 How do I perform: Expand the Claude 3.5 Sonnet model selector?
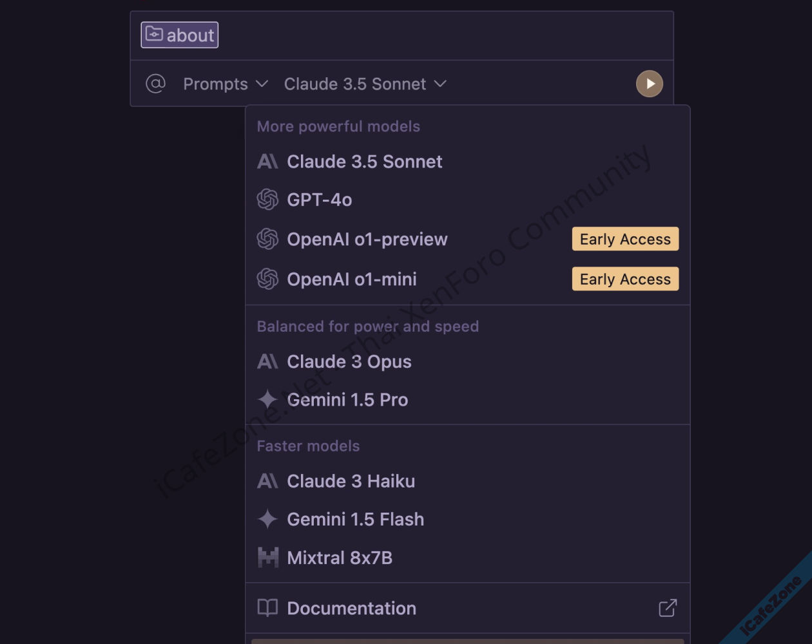point(365,84)
